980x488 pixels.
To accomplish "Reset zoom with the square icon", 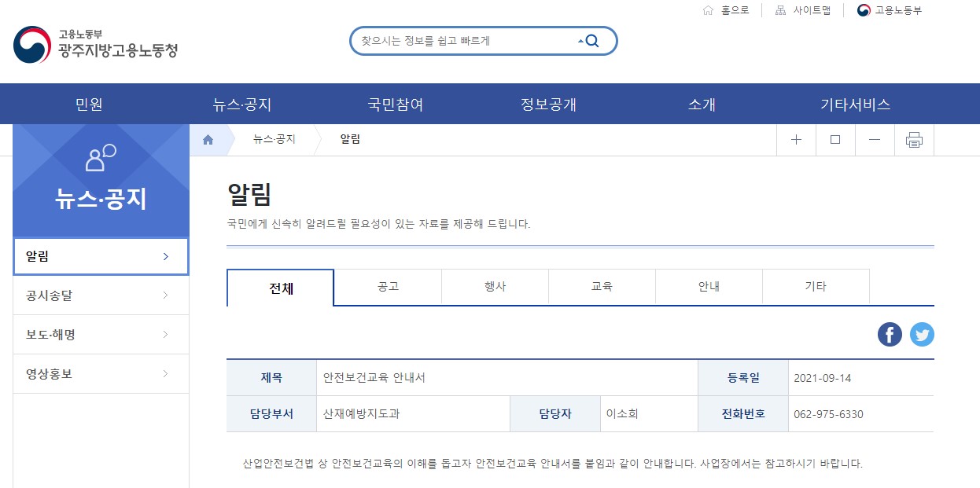I will click(x=835, y=140).
